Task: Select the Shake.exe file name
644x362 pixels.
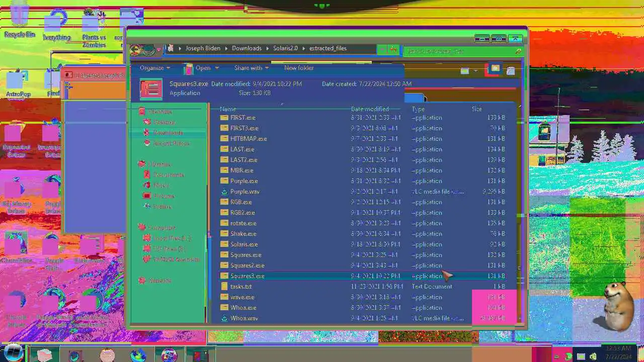Action: 243,234
